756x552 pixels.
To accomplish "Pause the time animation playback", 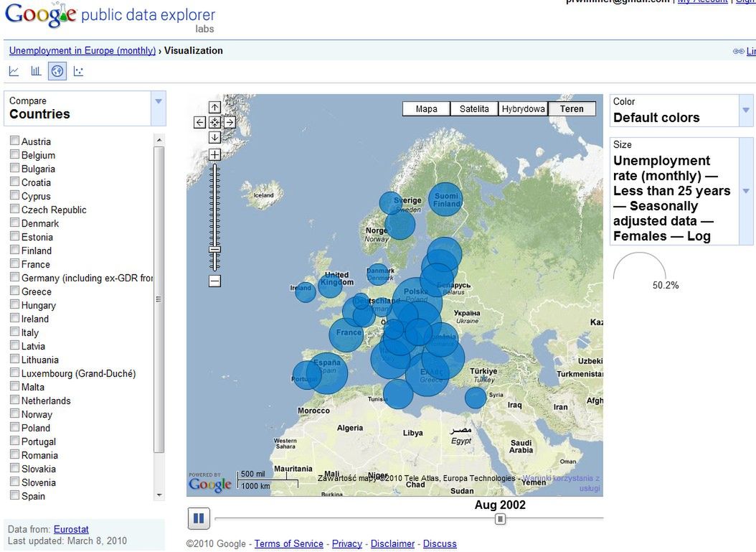I will pos(198,518).
